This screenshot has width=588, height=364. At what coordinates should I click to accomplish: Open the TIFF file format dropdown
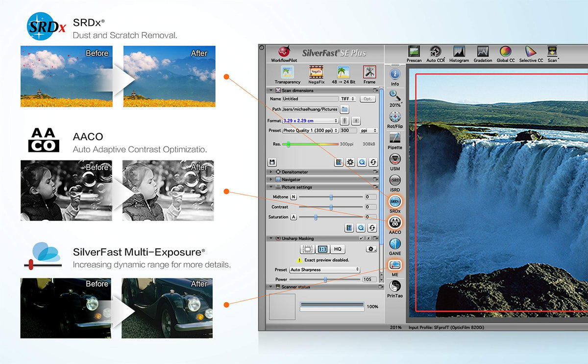(x=348, y=99)
